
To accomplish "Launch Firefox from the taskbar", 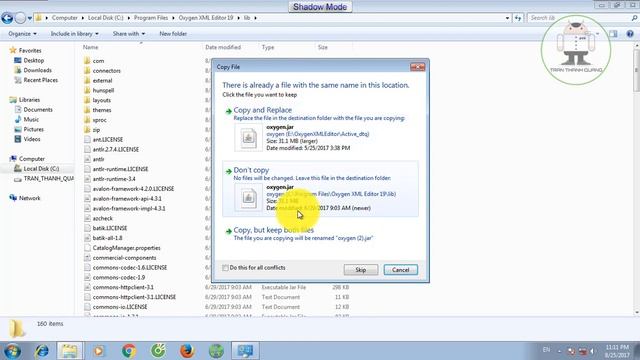I will [x=187, y=351].
